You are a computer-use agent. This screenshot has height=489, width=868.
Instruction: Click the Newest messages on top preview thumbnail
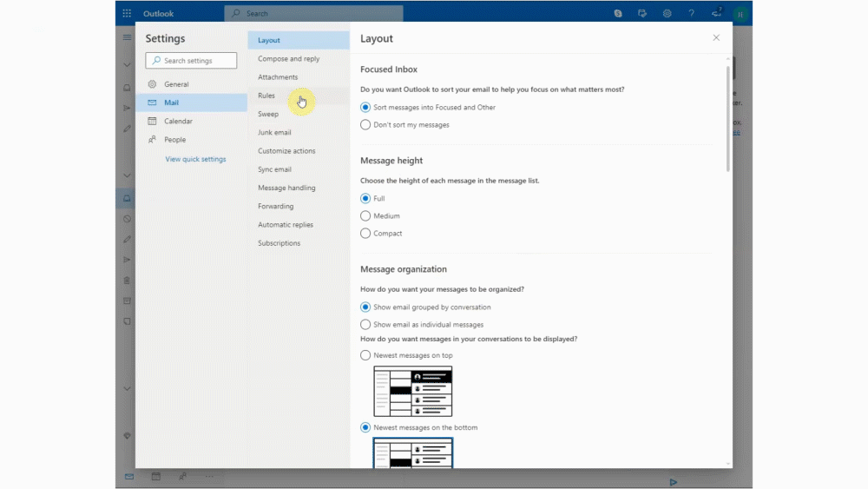pyautogui.click(x=413, y=391)
